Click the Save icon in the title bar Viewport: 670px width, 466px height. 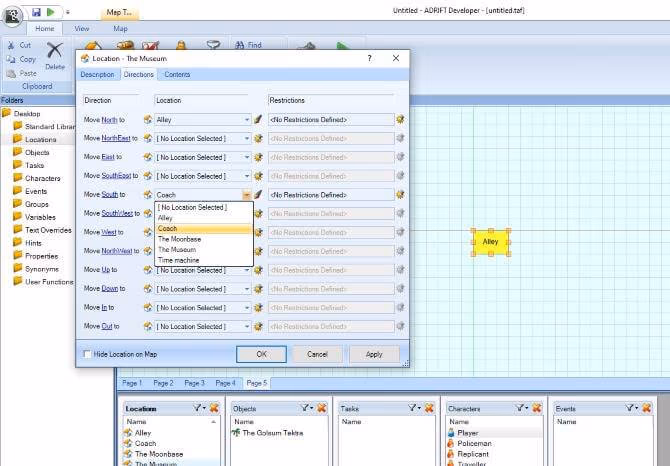point(37,12)
